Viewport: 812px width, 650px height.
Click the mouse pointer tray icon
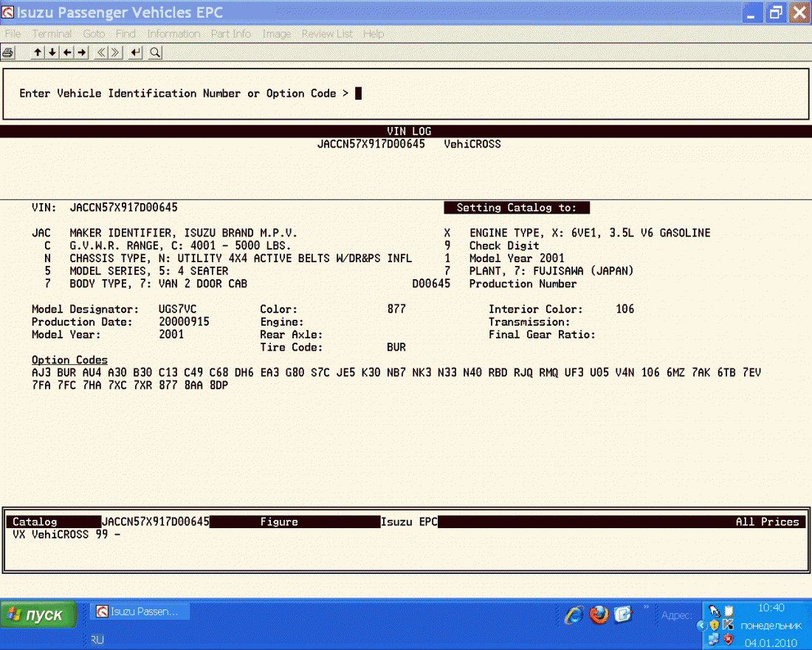715,611
